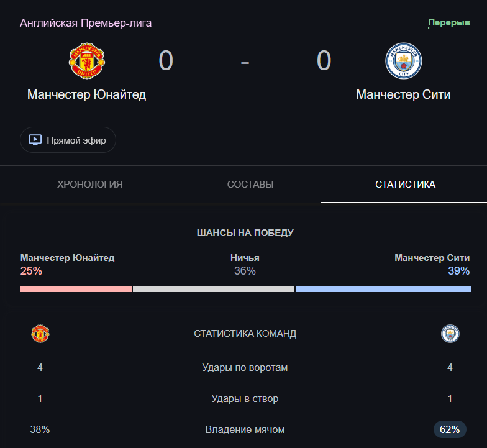Image resolution: width=487 pixels, height=448 pixels.
Task: Click the red Manchester United win-chance bar
Action: tap(76, 289)
